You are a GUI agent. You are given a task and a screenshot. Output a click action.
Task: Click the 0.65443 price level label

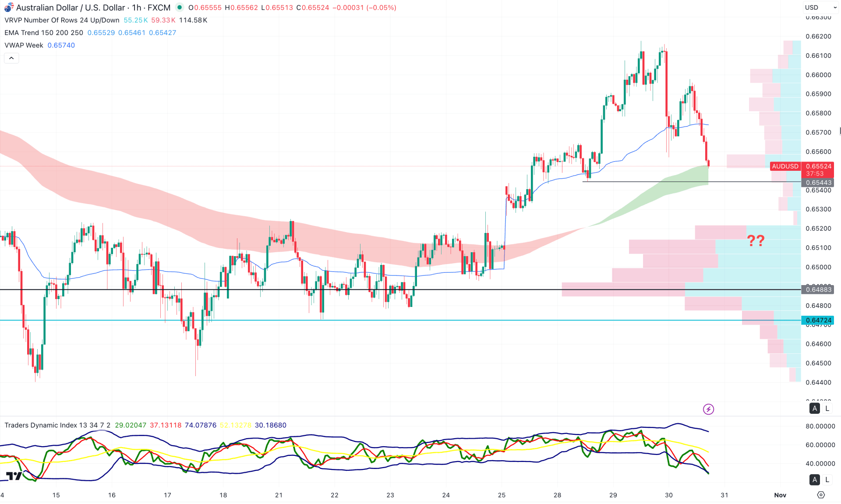click(817, 183)
